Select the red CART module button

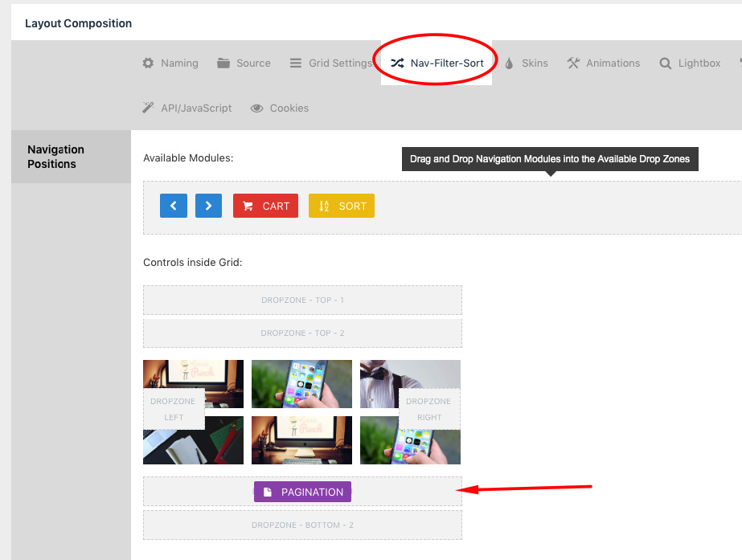coord(265,206)
